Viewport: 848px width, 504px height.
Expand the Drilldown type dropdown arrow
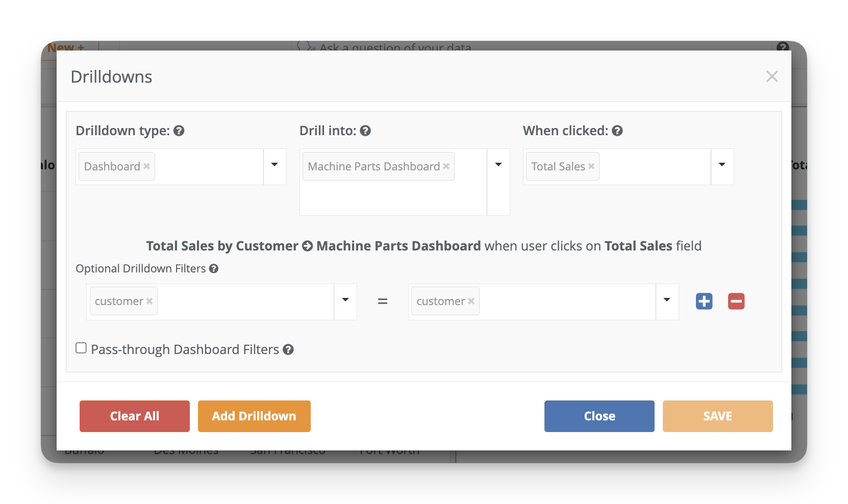coord(275,165)
